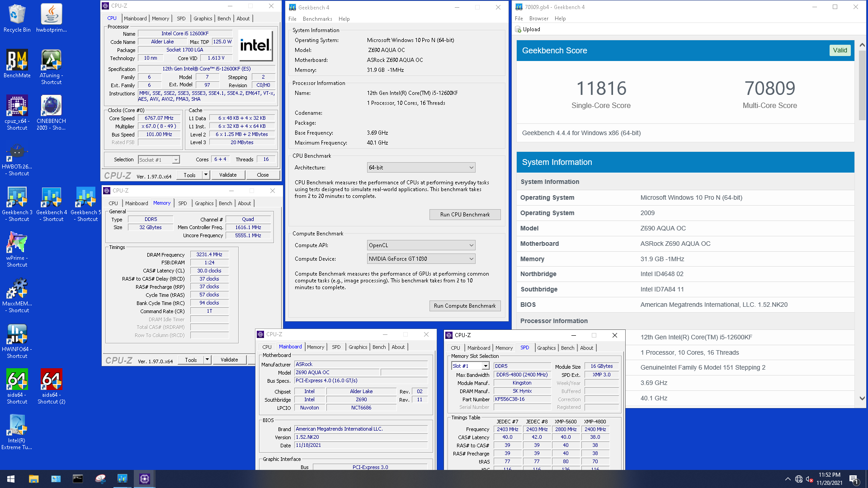868x488 pixels.
Task: Click the Core Speed 6767.07 MHz field
Action: click(159, 118)
